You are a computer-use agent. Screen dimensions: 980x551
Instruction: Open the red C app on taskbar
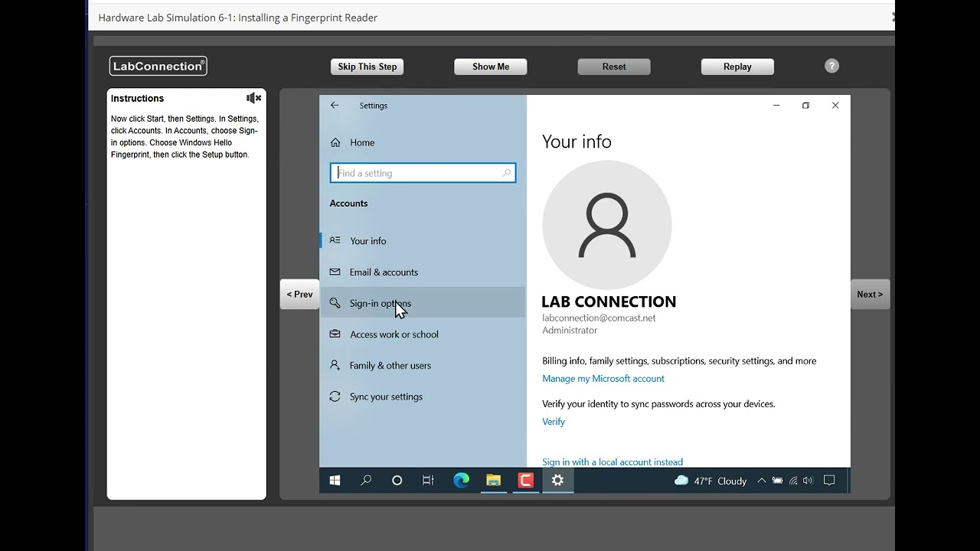[x=525, y=481]
